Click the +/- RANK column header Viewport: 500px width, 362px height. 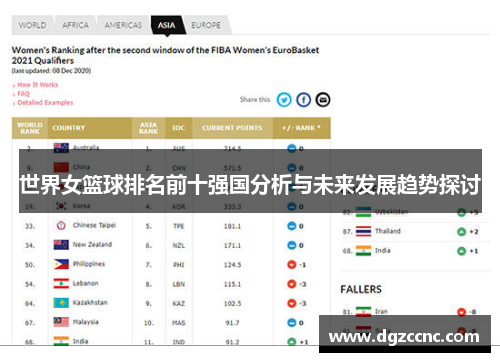(302, 128)
